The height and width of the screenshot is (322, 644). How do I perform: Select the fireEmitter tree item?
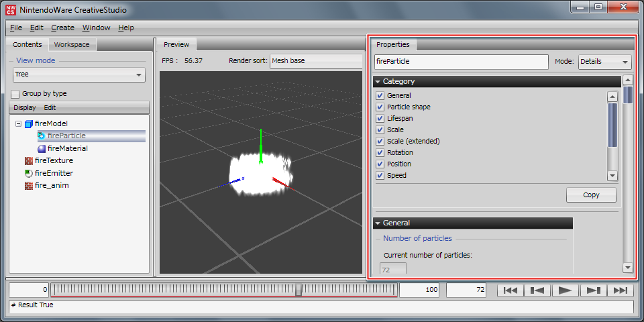pos(54,173)
